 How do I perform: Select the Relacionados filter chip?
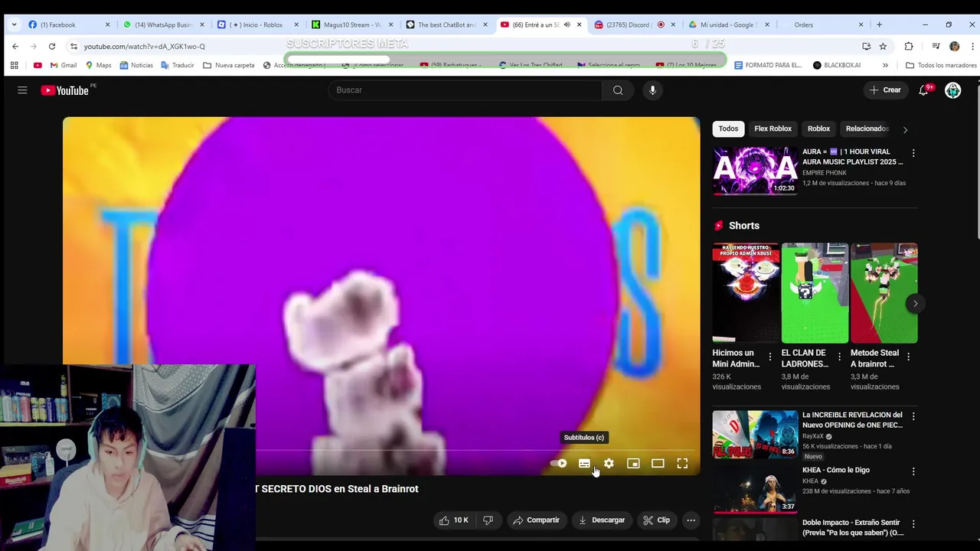click(x=867, y=129)
